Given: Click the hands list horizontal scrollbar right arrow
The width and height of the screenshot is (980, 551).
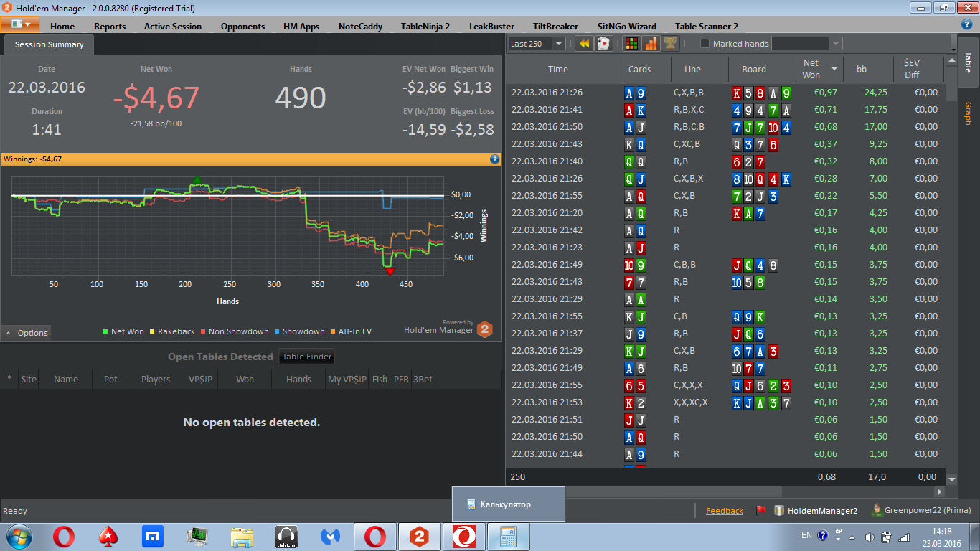Looking at the screenshot, I should coord(941,492).
